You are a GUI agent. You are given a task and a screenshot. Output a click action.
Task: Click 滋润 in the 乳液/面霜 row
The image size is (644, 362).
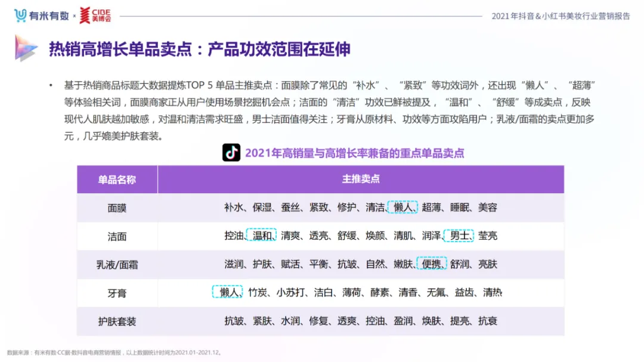tap(234, 264)
